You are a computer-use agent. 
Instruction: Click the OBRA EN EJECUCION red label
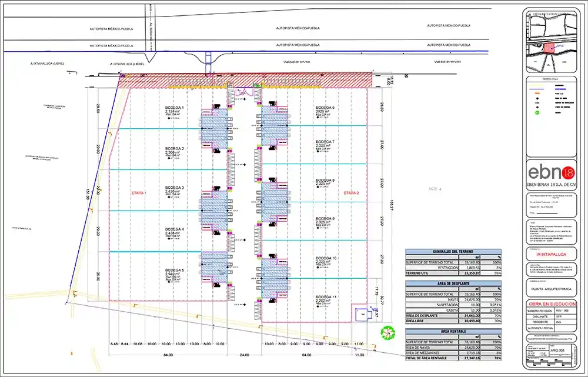point(553,303)
